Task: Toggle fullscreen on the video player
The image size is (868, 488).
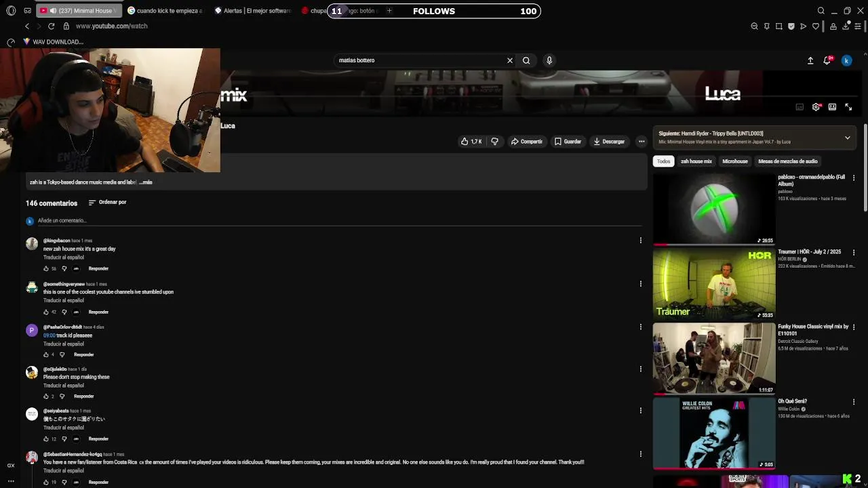Action: (848, 107)
